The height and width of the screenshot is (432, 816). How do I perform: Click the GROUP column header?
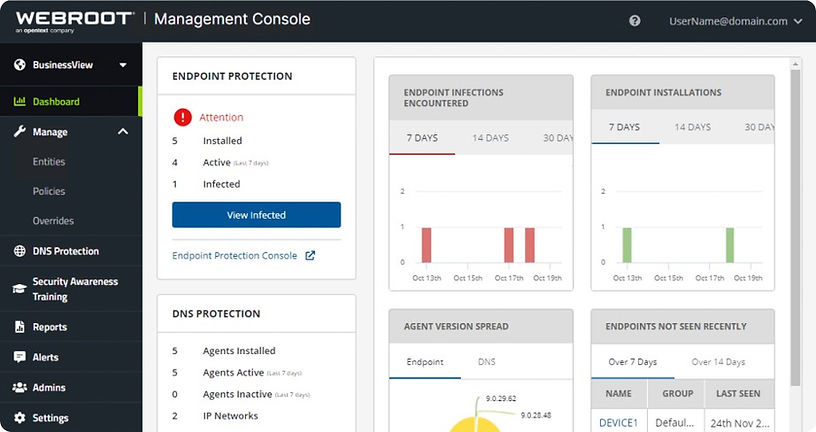(678, 393)
